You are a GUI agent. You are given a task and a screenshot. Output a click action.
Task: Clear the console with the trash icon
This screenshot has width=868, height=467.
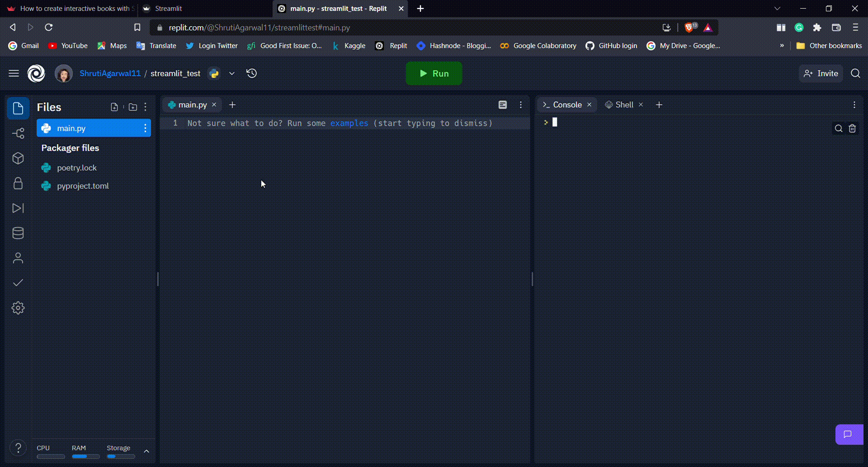click(x=853, y=129)
